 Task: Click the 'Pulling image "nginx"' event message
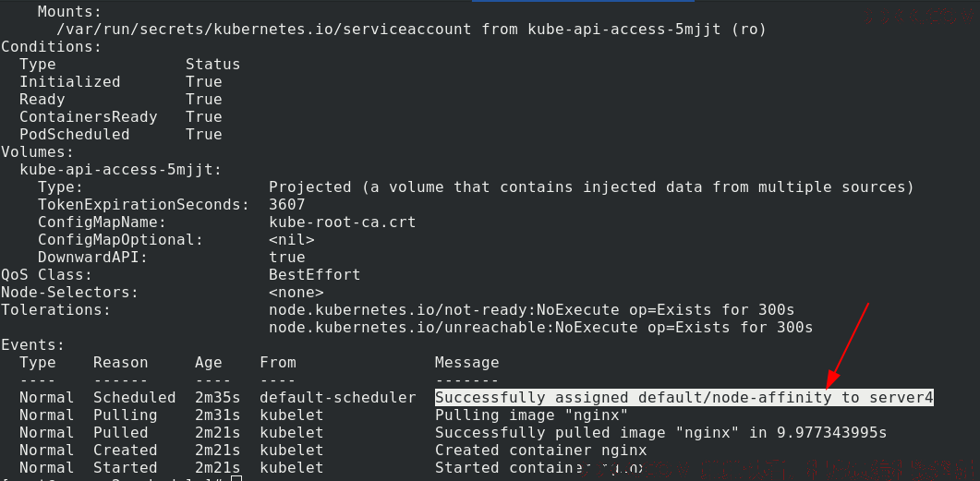(531, 415)
